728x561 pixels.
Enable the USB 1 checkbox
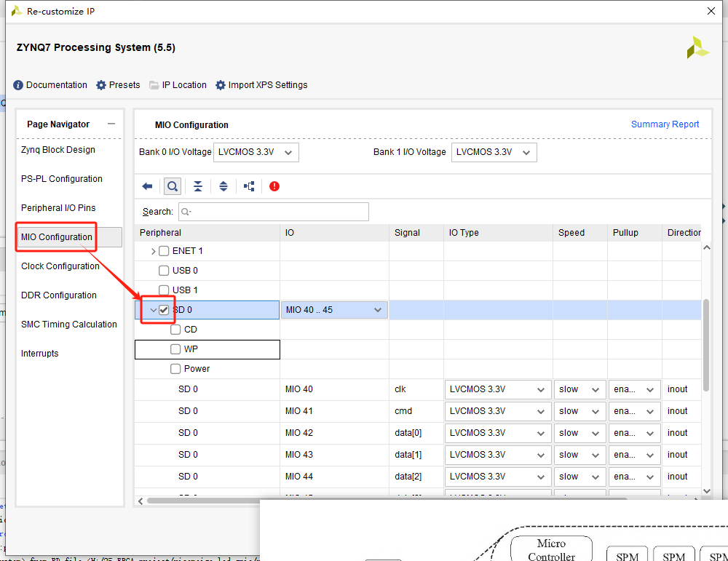pos(164,290)
